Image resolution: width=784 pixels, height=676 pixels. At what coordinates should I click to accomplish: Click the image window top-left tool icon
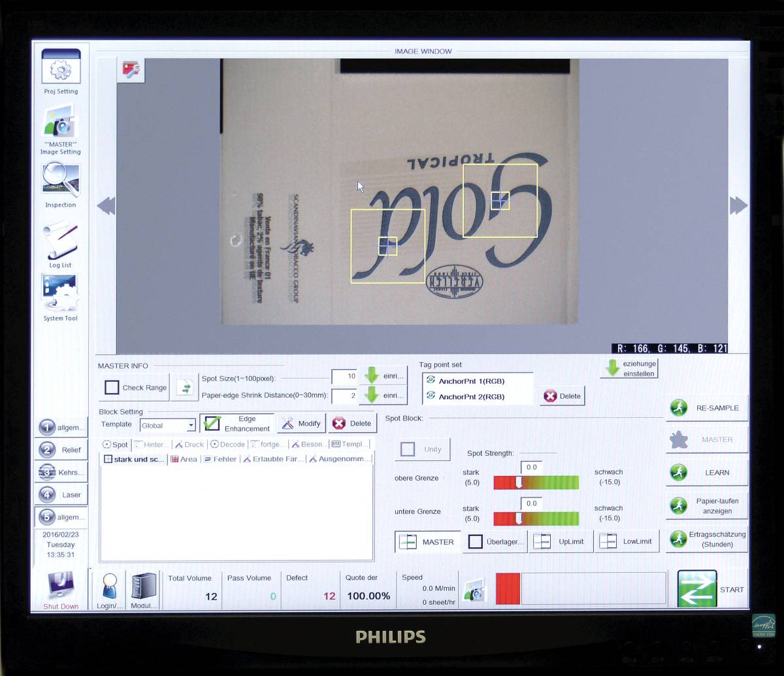[x=131, y=71]
